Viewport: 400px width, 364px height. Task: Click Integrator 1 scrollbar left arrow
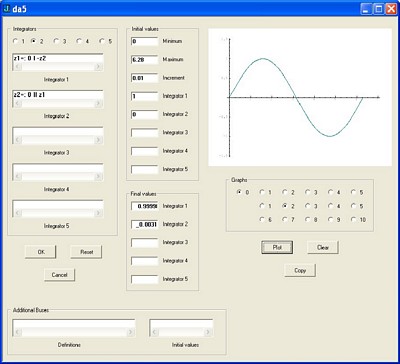coord(18,67)
